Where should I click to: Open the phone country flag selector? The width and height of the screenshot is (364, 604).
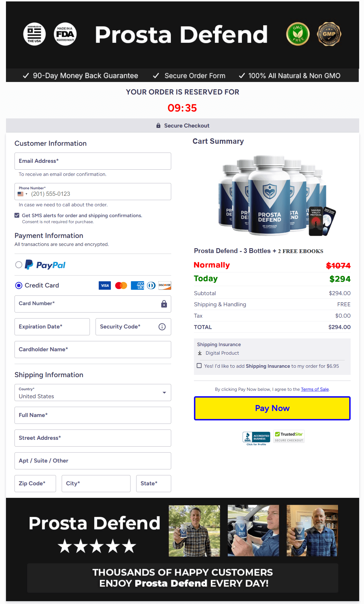point(22,194)
